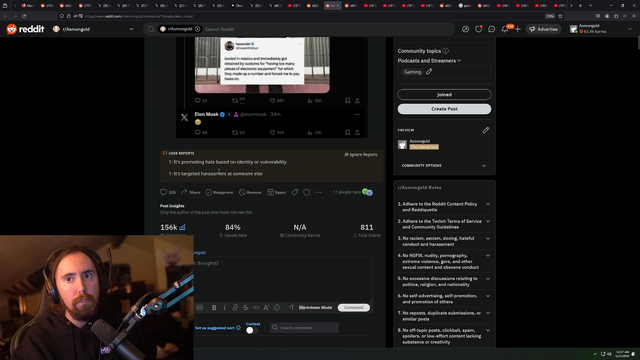Click the heading T icon in editor
The width and height of the screenshot is (640, 360).
click(291, 308)
